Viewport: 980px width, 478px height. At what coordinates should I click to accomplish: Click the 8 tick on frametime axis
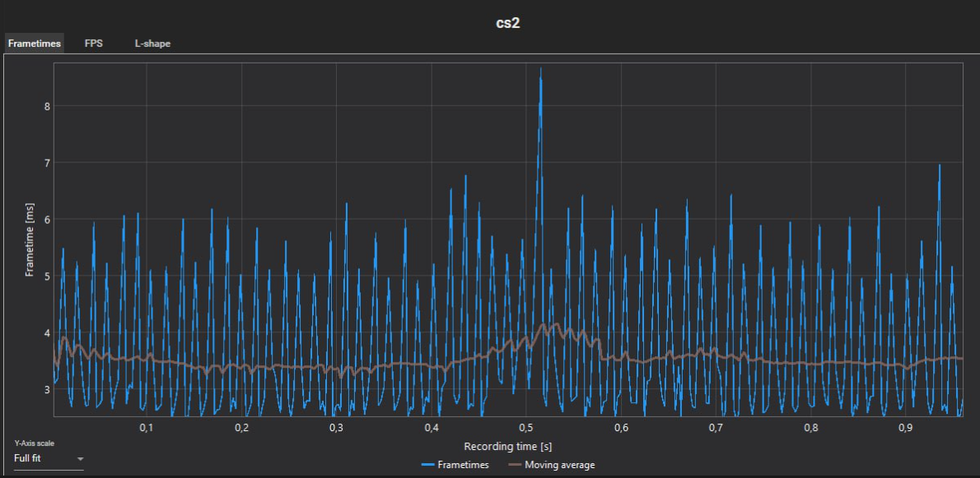[x=46, y=106]
